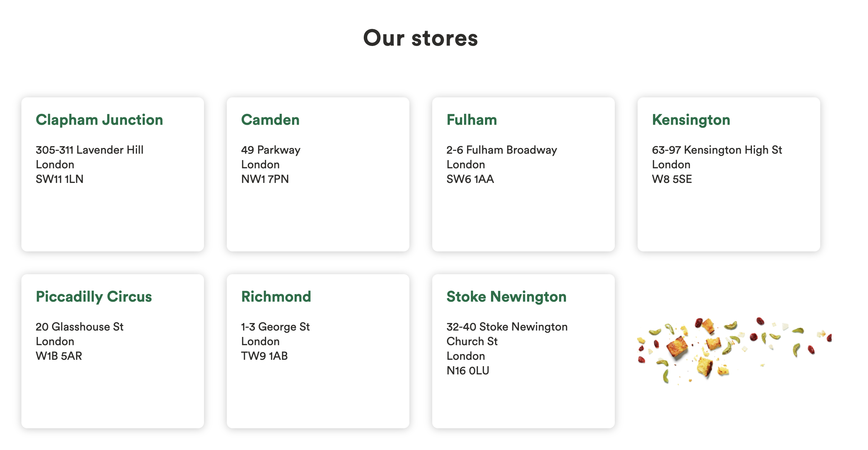
Task: Click the 32-40 Stoke Newington address line
Action: point(507,327)
